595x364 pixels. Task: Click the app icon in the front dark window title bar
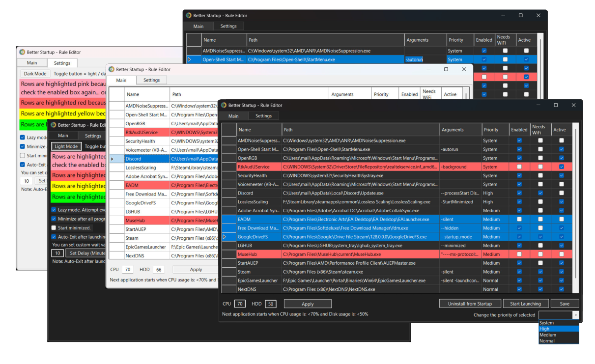coord(224,105)
